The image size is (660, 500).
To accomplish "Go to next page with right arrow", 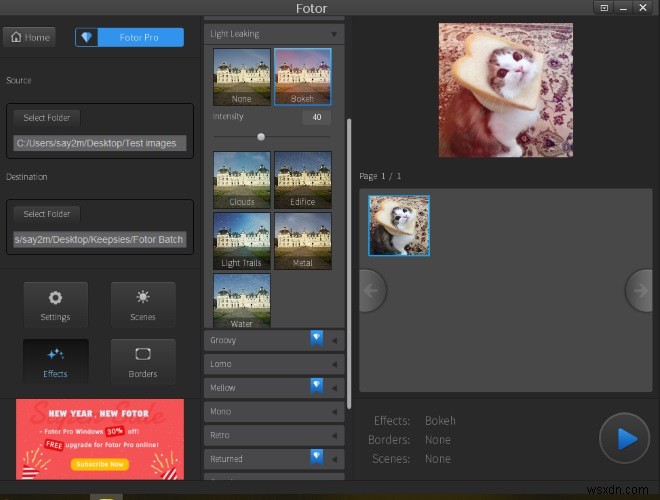I will pyautogui.click(x=639, y=291).
